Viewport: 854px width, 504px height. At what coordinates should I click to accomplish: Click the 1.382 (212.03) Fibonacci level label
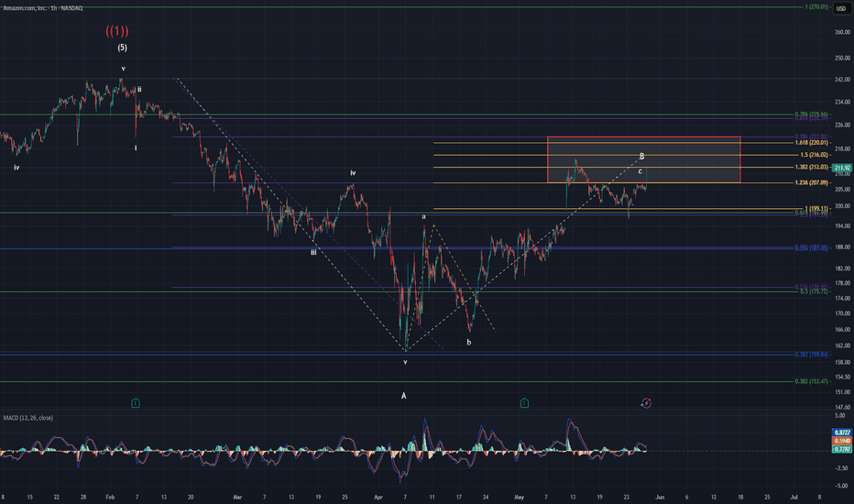[812, 168]
